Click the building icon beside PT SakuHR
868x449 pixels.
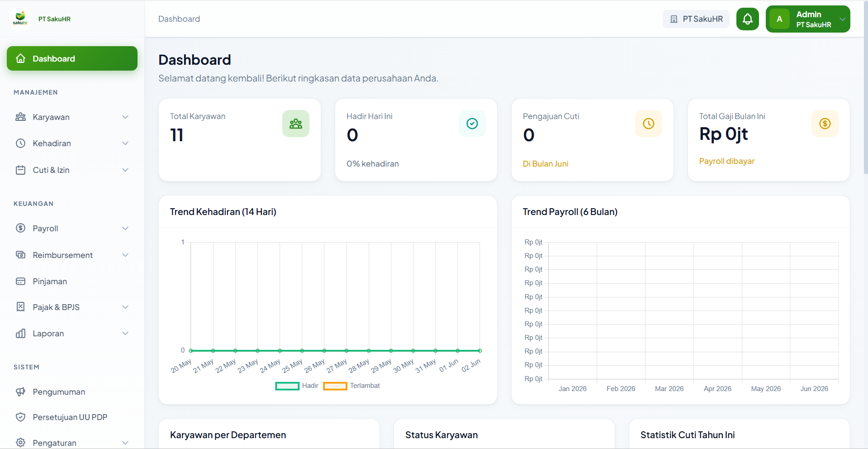pos(674,19)
